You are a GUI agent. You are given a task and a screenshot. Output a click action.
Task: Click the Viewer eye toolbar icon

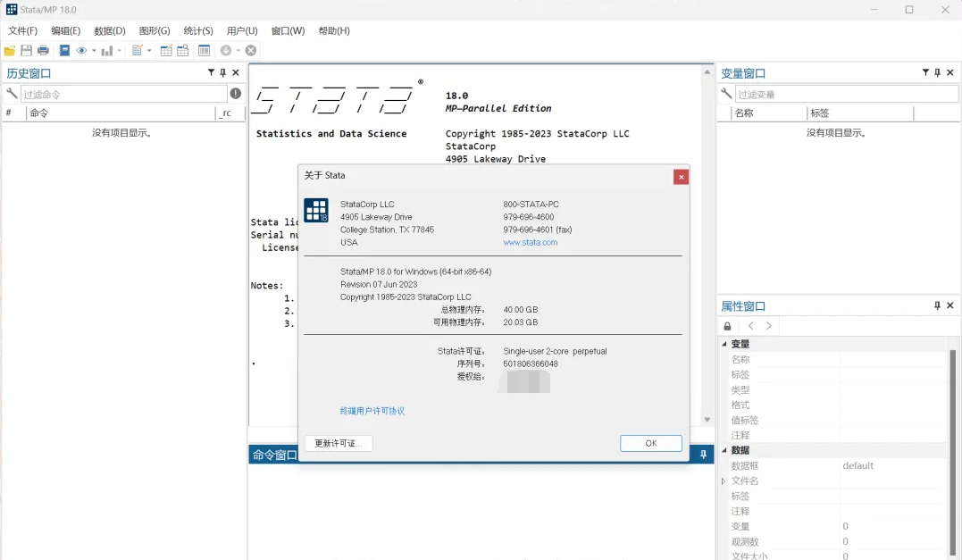[81, 51]
